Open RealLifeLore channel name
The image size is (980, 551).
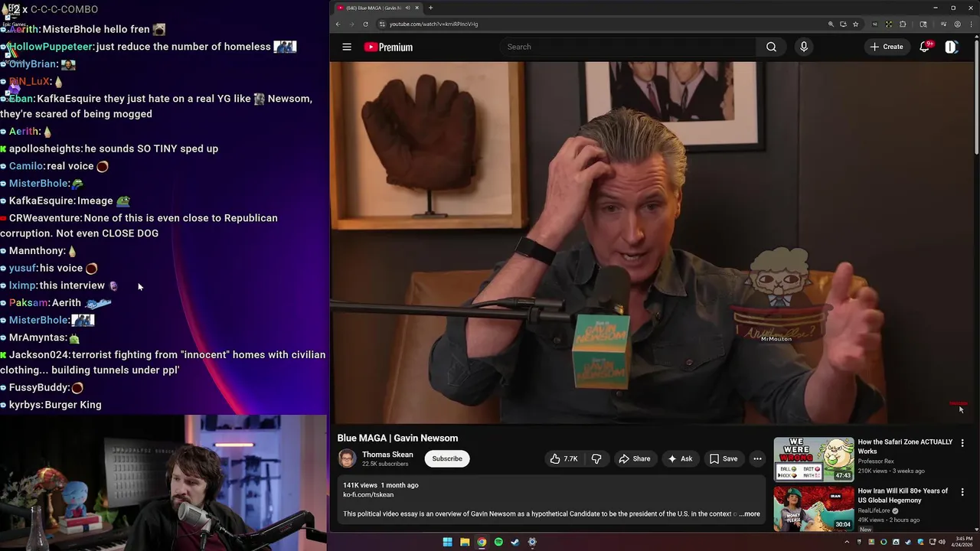[874, 510]
